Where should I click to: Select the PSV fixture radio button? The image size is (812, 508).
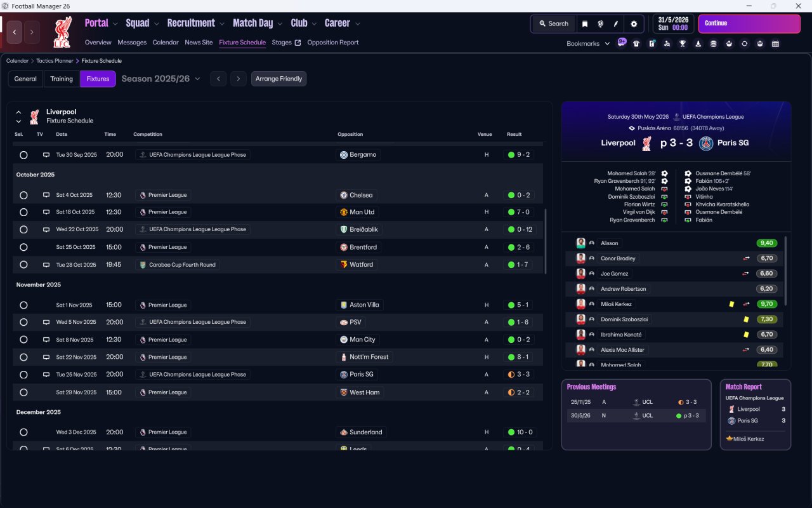click(23, 322)
